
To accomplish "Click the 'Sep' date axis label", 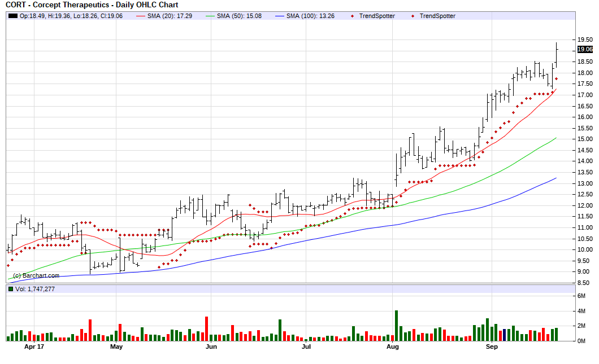I will pyautogui.click(x=492, y=347).
